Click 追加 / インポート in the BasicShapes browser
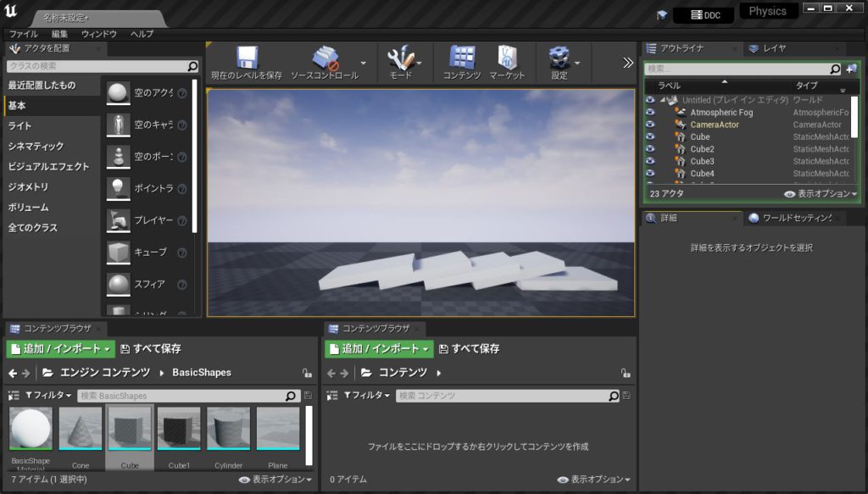 coord(60,349)
